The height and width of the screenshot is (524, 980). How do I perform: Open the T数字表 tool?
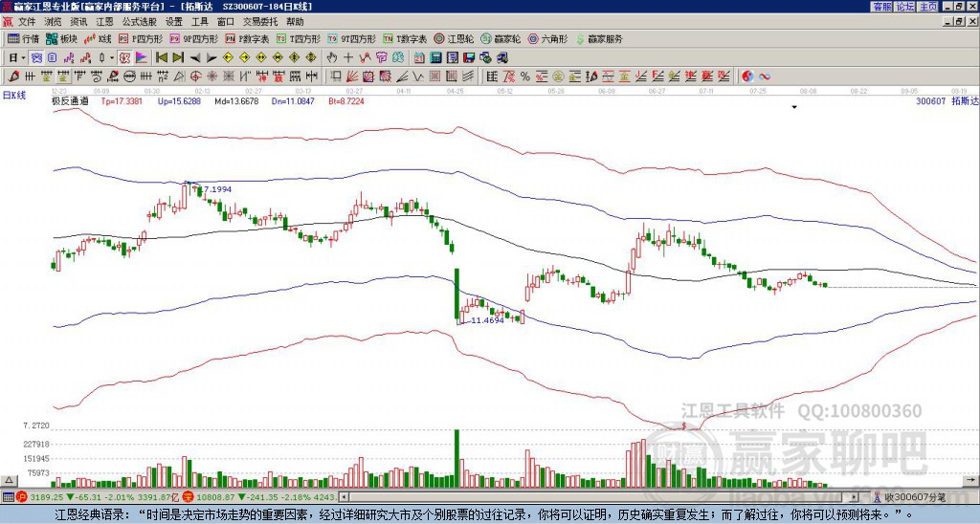tap(405, 38)
